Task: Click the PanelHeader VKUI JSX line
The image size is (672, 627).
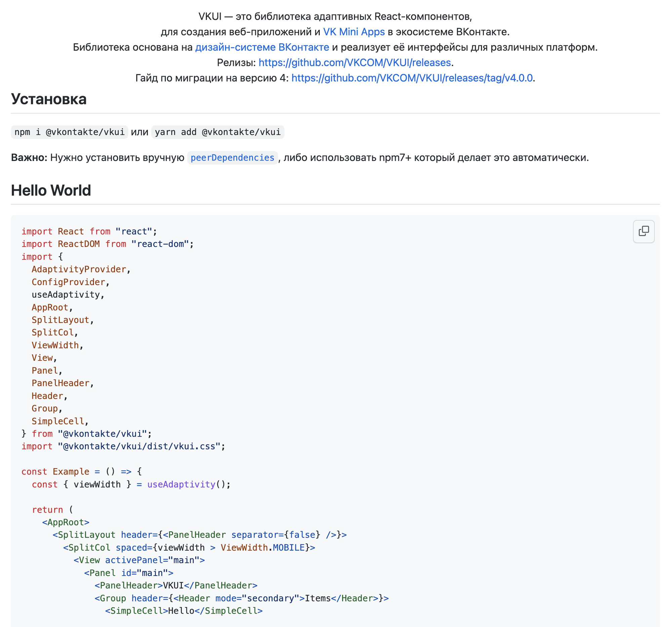Action: 176,586
